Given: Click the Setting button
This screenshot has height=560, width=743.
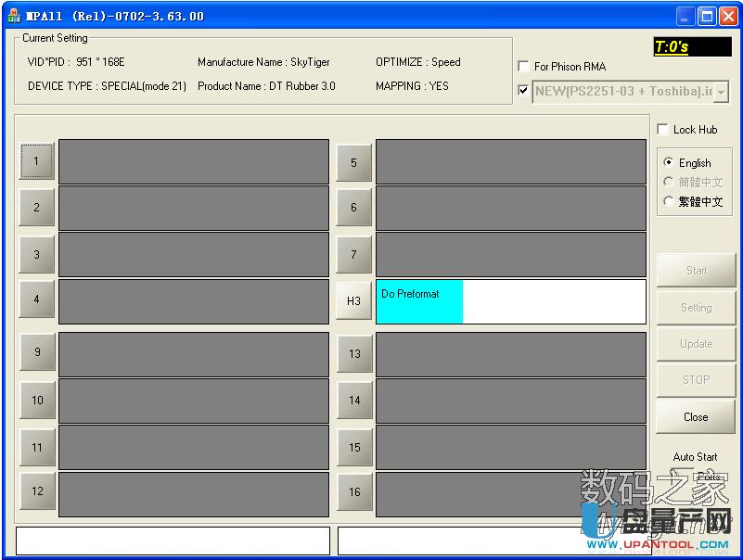Looking at the screenshot, I should pos(695,307).
